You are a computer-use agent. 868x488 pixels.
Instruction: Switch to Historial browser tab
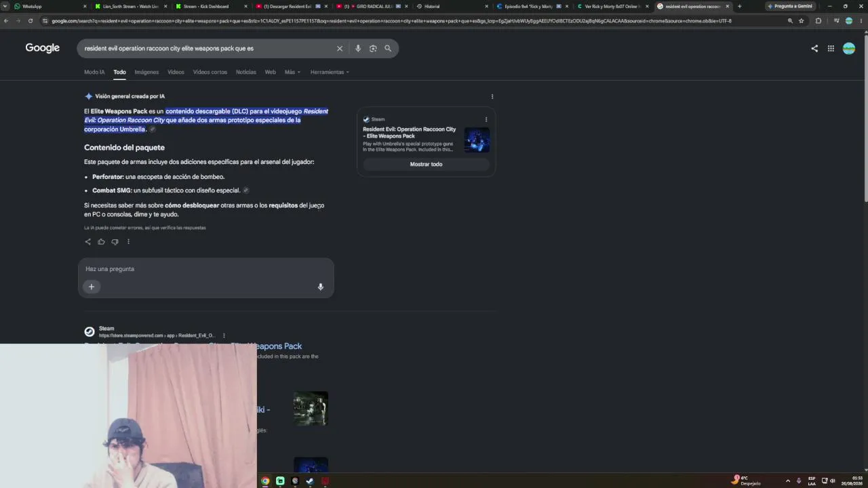point(451,6)
